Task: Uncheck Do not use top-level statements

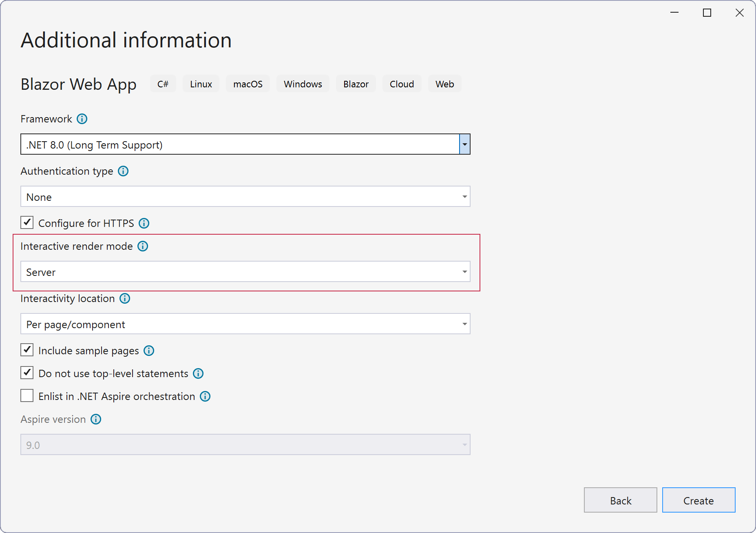Action: (x=27, y=373)
